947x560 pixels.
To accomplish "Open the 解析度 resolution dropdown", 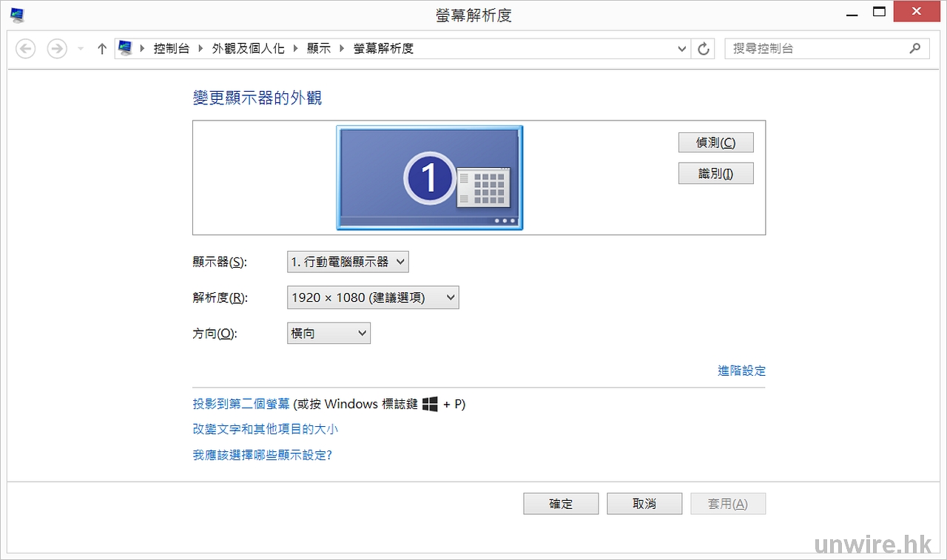I will (373, 297).
